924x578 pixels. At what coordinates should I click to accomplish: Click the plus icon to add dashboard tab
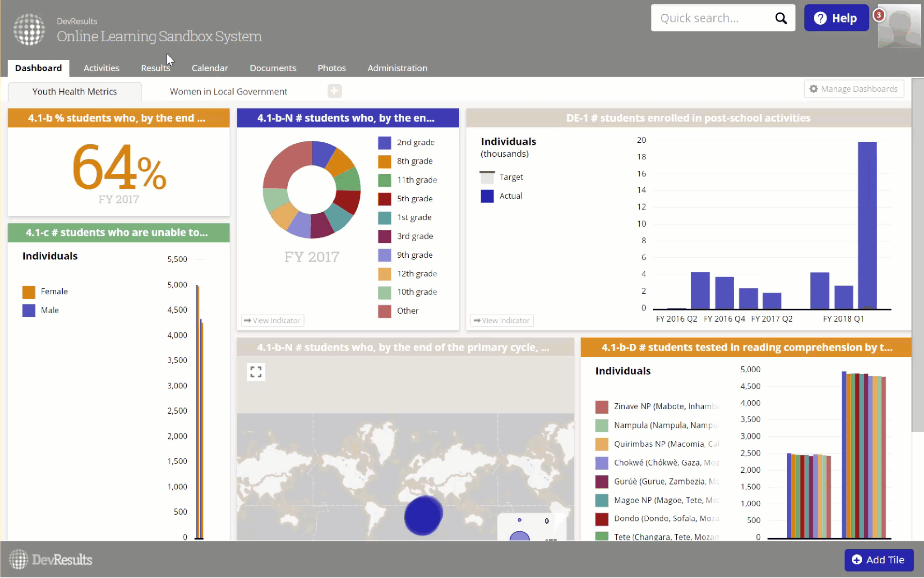[334, 91]
